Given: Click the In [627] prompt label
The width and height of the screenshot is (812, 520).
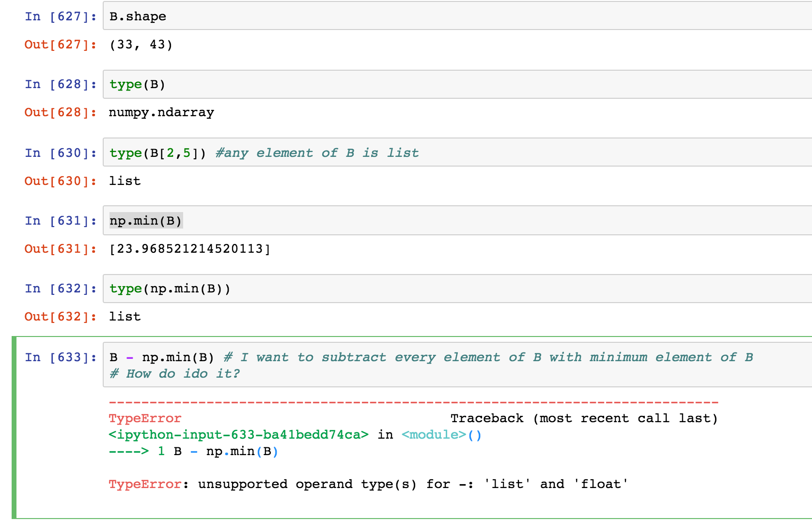Looking at the screenshot, I should (x=61, y=16).
